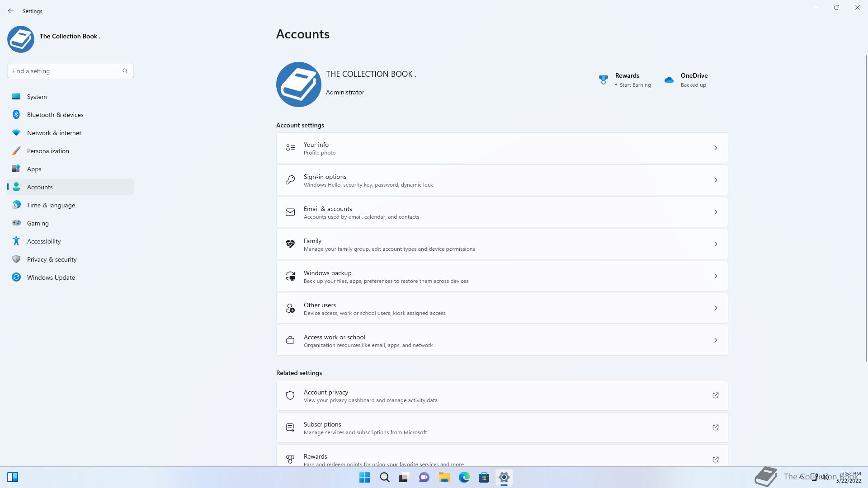
Task: Click the Gaming controller icon
Action: click(x=16, y=223)
